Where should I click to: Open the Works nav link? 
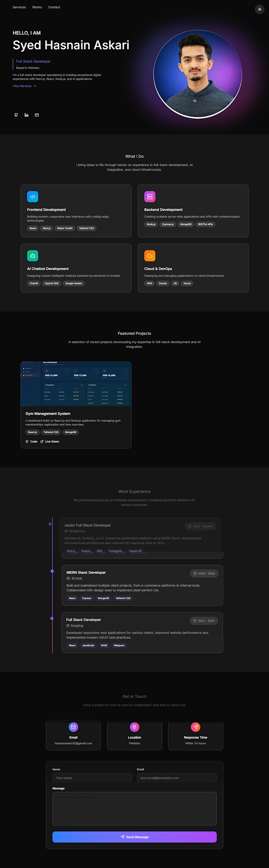37,7
